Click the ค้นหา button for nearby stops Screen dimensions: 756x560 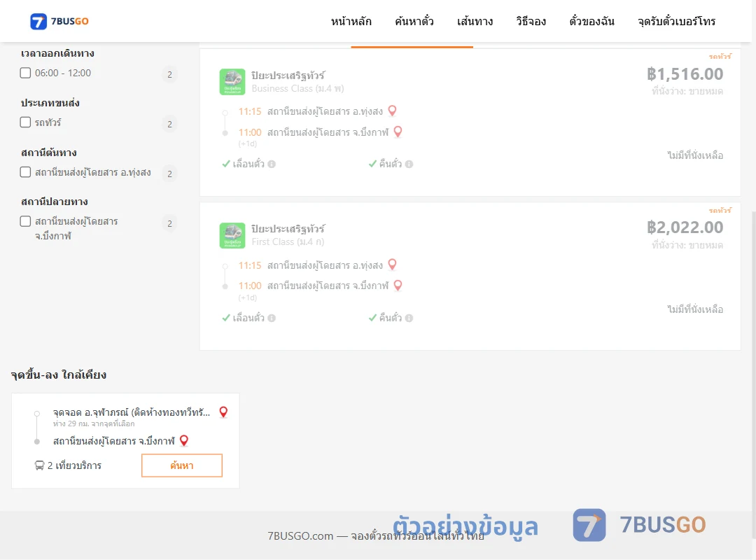[x=182, y=465]
